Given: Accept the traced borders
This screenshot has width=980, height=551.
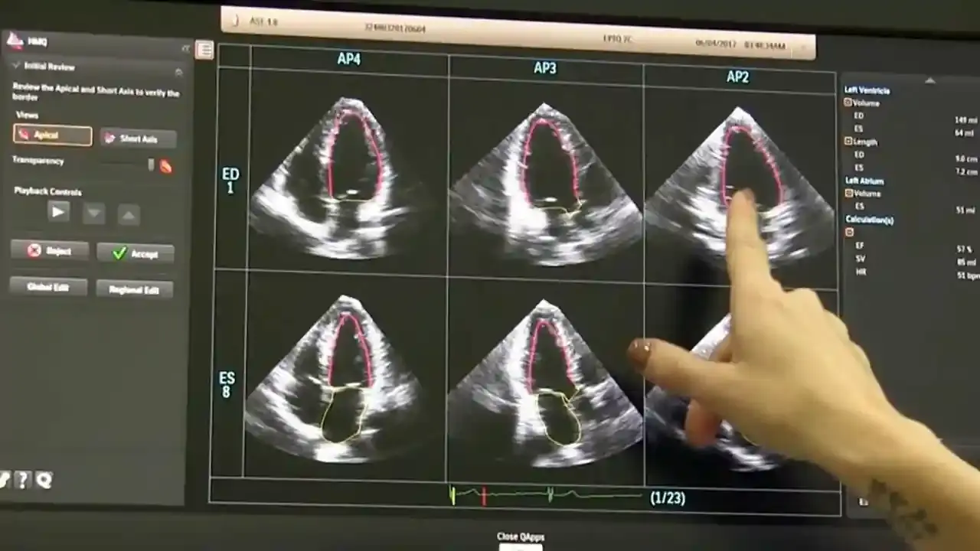Looking at the screenshot, I should click(135, 253).
